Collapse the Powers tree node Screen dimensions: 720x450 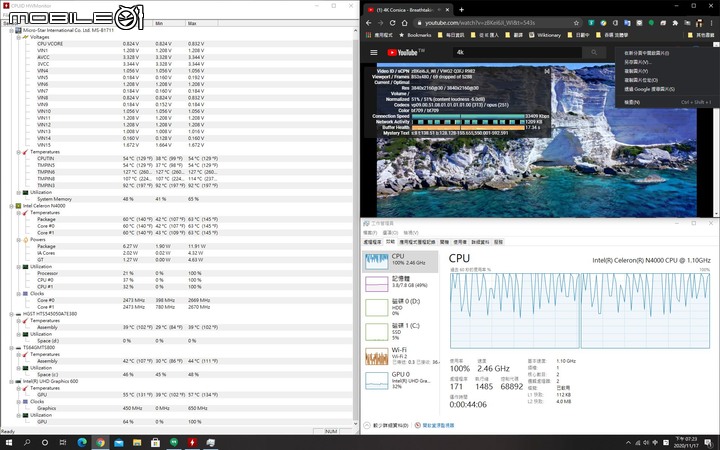click(18, 240)
